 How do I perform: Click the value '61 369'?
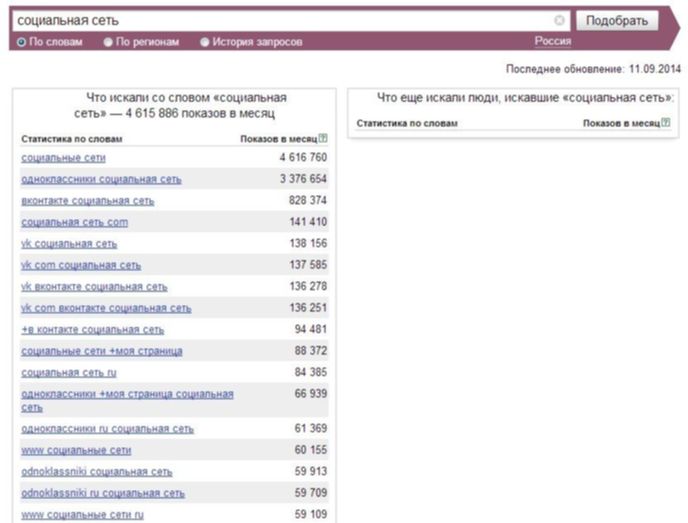(x=311, y=428)
